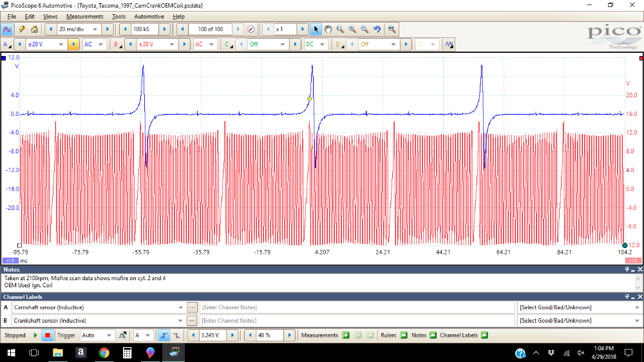Open Math channels waveform icon

coord(449,44)
